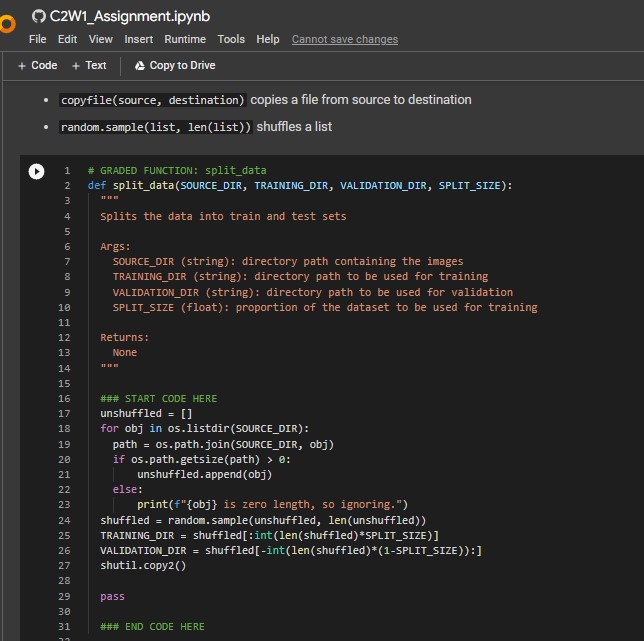The image size is (644, 641).
Task: Click the VALIDATION_DIR (string) docstring line
Action: coord(313,292)
